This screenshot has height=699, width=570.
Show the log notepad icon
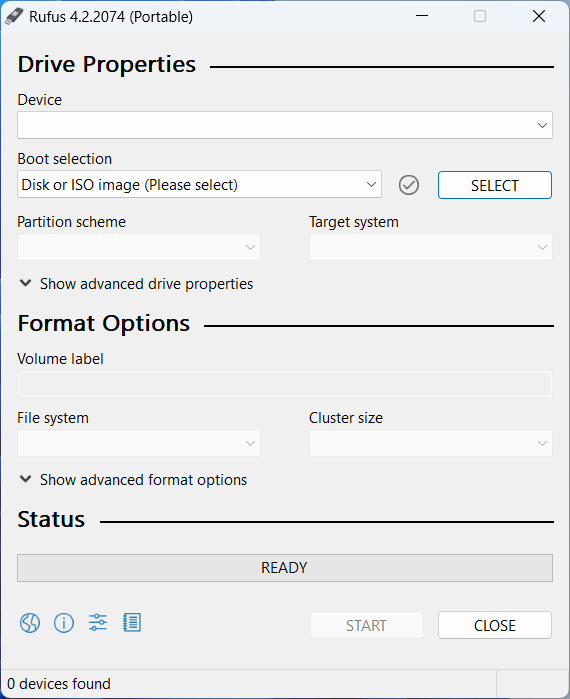(132, 623)
